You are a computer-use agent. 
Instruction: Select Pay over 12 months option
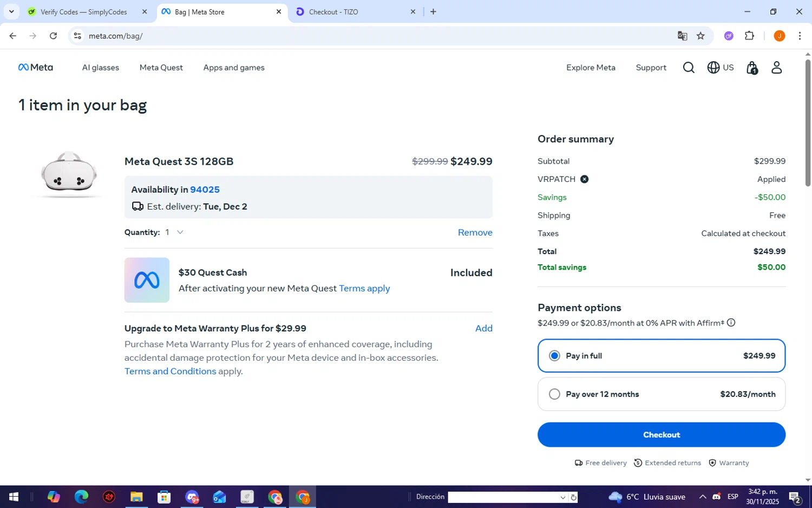[x=662, y=394]
